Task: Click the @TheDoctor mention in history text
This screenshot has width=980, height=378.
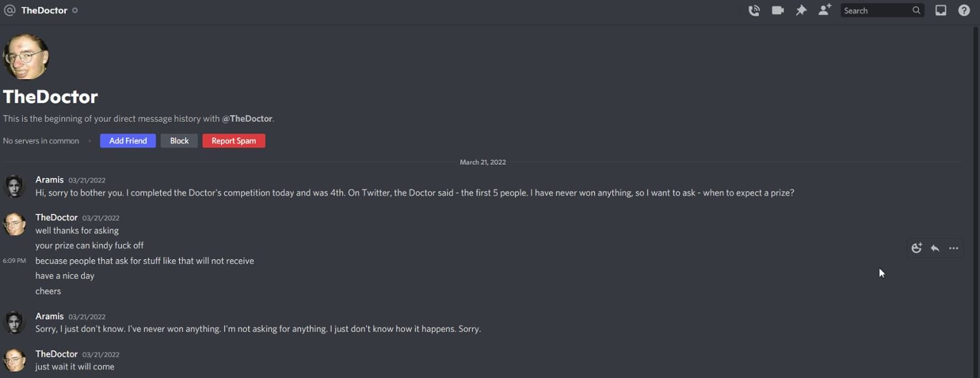Action: click(x=247, y=119)
